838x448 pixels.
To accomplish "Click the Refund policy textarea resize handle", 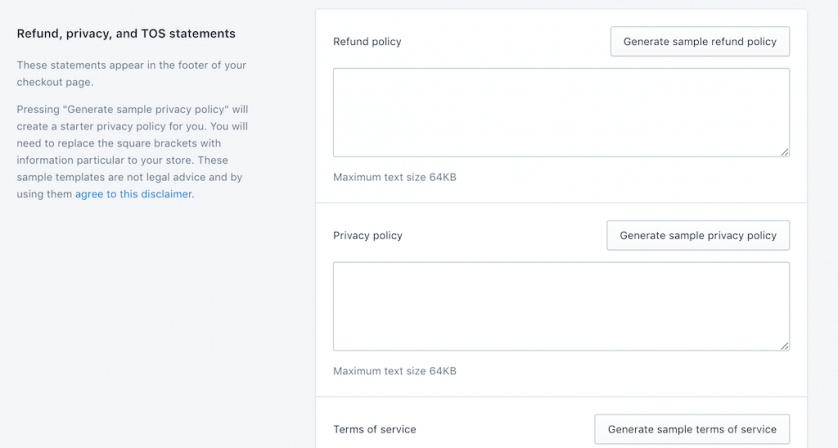I will 785,152.
